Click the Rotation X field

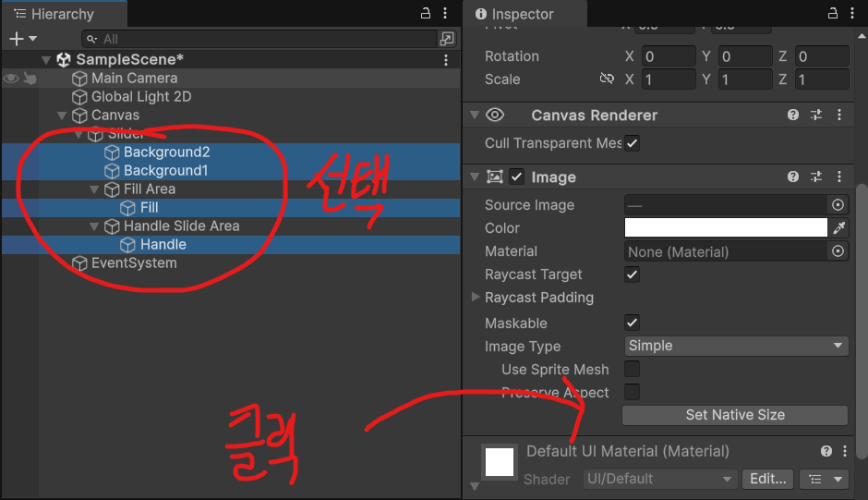[669, 56]
